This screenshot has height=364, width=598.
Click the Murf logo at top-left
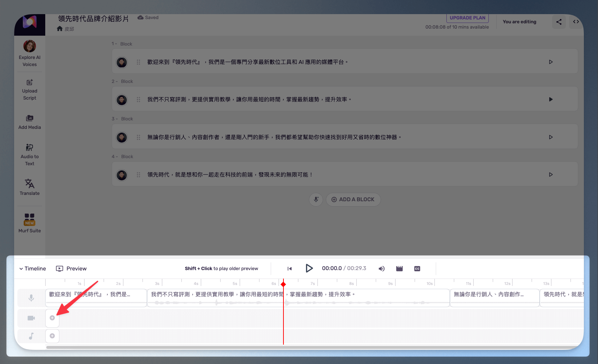click(x=30, y=22)
